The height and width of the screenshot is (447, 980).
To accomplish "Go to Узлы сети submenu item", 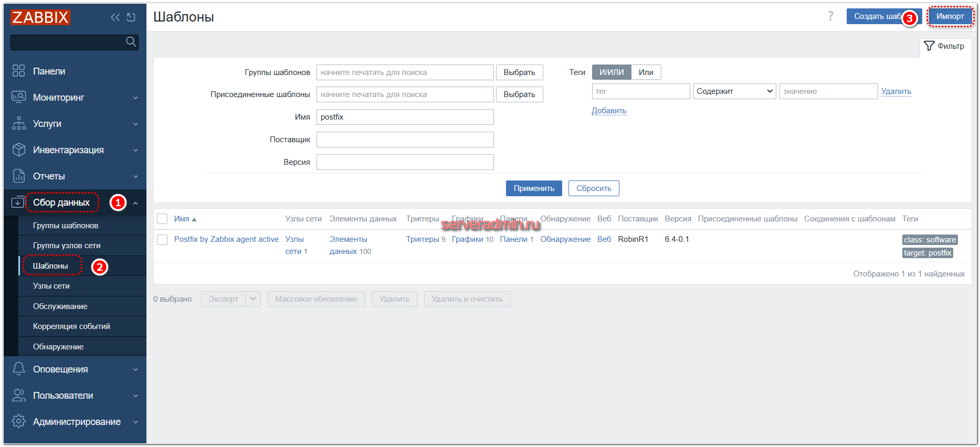I will (x=51, y=286).
